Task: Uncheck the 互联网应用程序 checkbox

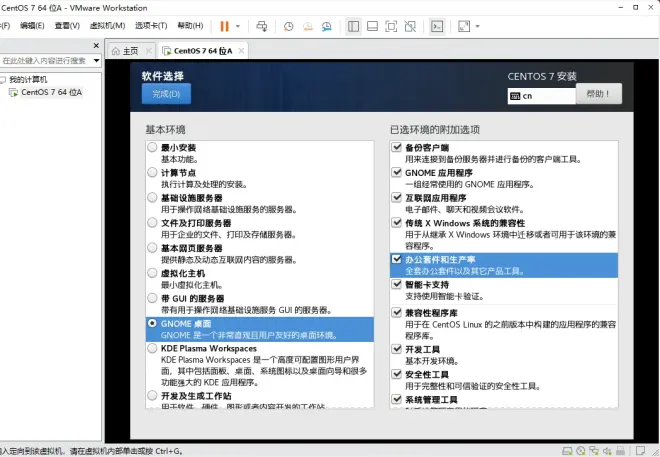Action: click(x=397, y=197)
